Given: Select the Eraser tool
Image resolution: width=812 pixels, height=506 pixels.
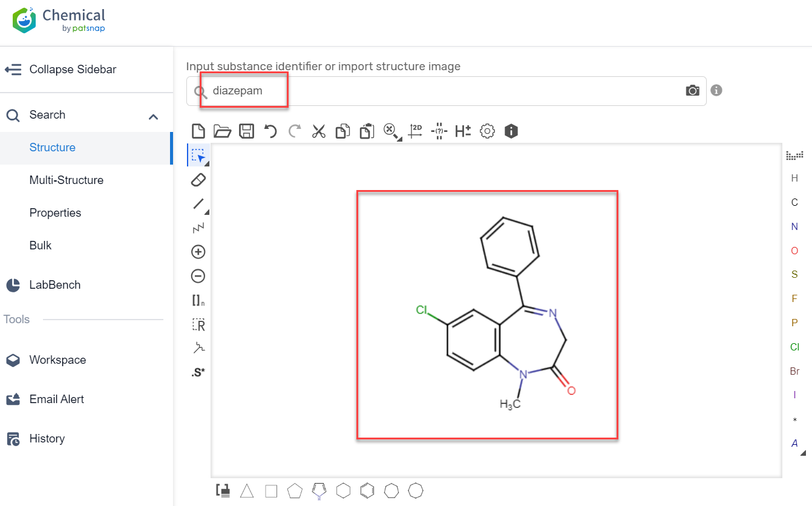Looking at the screenshot, I should point(198,179).
